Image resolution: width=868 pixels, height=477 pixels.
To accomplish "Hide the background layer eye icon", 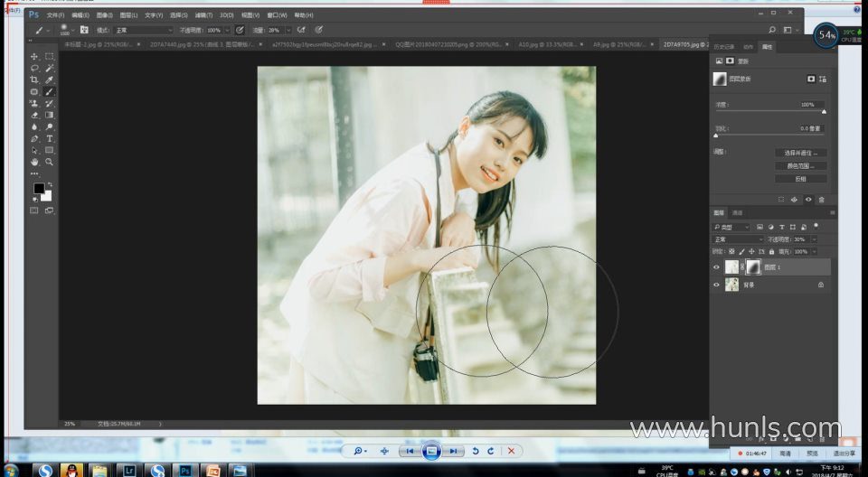I will [716, 285].
